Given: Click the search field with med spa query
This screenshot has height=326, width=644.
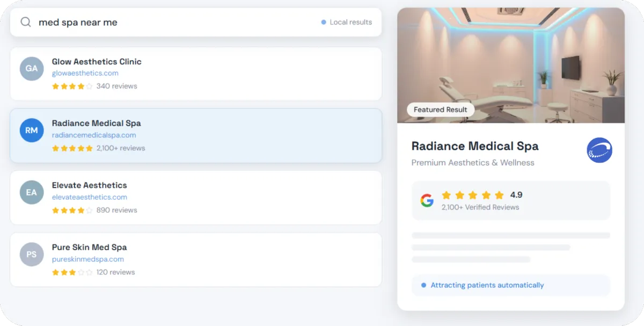Looking at the screenshot, I should point(196,22).
